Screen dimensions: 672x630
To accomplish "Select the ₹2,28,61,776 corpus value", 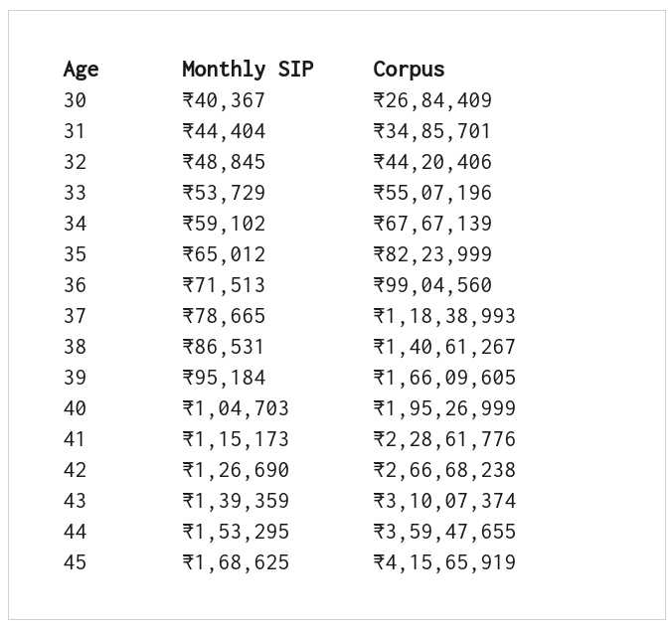I will pyautogui.click(x=444, y=440).
